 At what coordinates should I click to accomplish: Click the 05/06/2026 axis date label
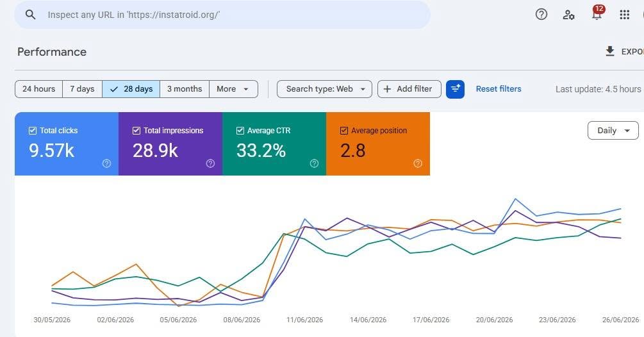pyautogui.click(x=178, y=320)
